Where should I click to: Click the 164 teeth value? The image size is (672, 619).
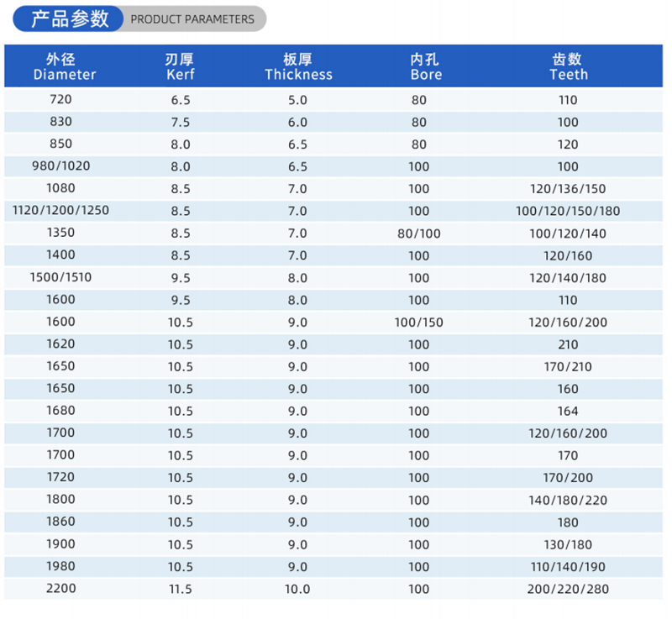pyautogui.click(x=568, y=411)
